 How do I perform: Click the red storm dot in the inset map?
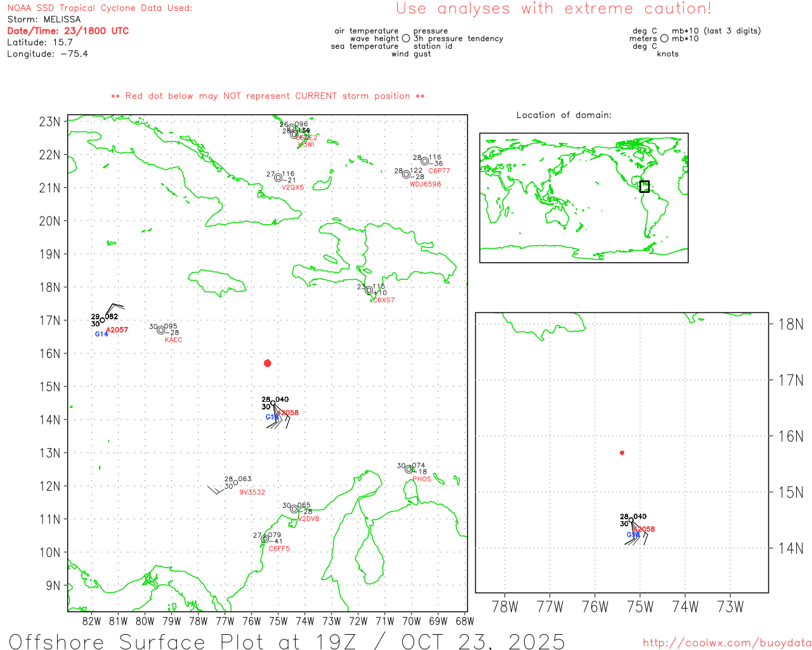coord(622,453)
